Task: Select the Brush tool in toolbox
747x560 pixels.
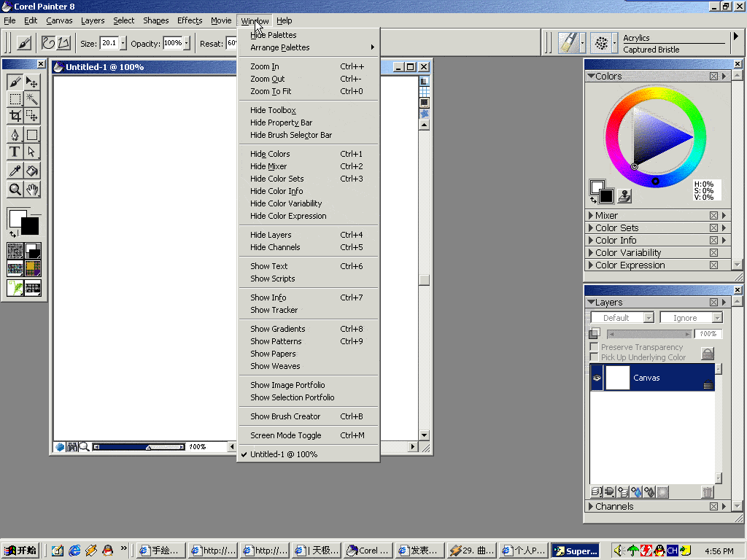Action: pos(15,82)
